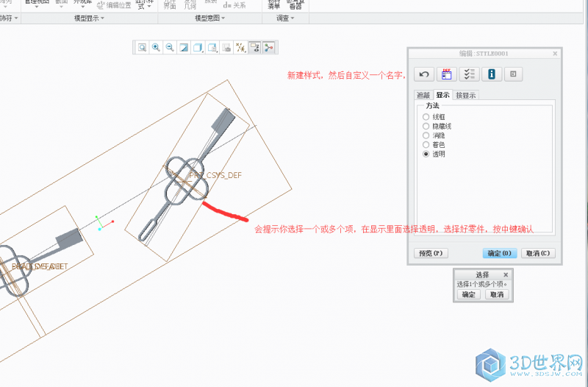Open the display style cube icon

(x=198, y=47)
